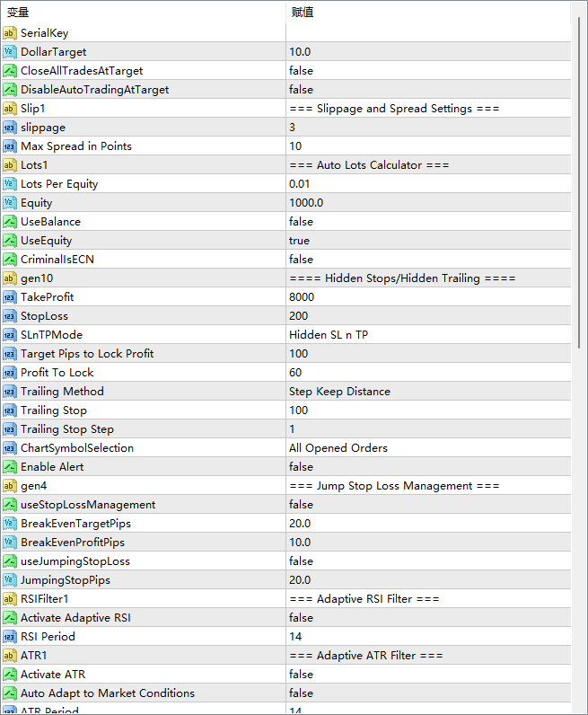This screenshot has width=588, height=715.
Task: Click the bool icon beside CriminalIsECN
Action: pos(10,260)
